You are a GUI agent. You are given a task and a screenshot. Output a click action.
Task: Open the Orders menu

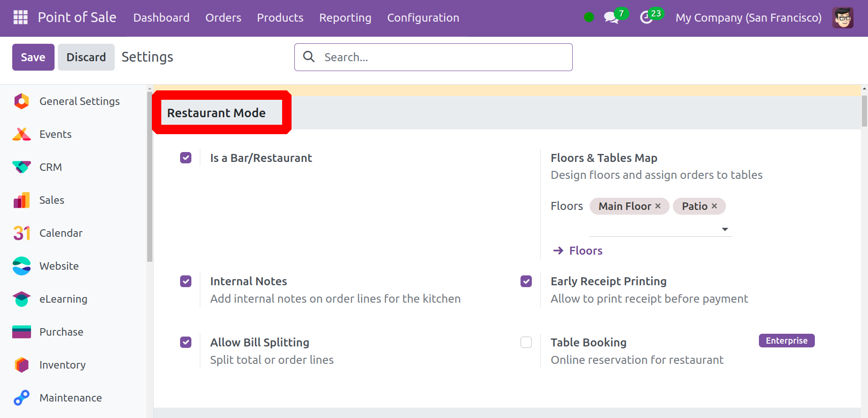coord(223,18)
